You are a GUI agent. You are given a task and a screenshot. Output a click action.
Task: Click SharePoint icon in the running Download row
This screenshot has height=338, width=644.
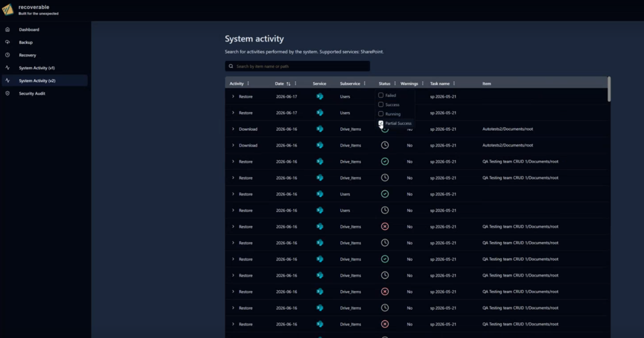(319, 145)
